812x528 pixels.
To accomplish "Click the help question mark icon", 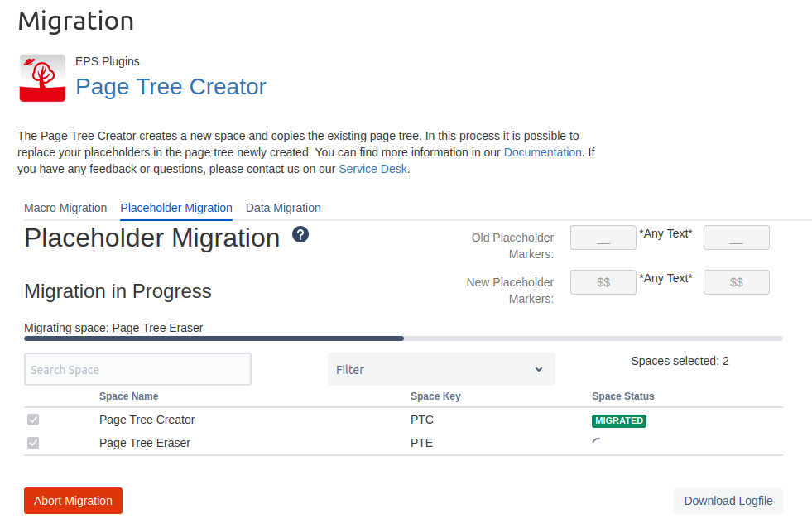I will 300,235.
